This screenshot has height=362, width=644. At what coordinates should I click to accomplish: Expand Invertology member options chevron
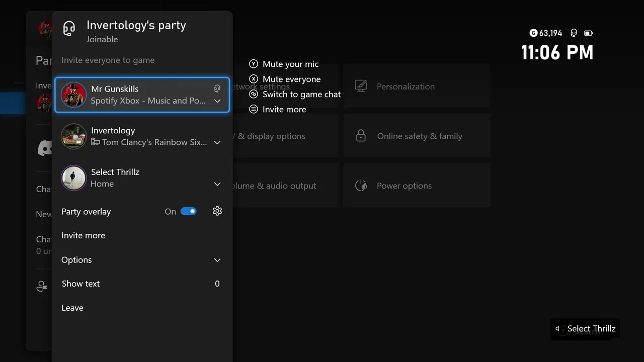[x=217, y=143]
